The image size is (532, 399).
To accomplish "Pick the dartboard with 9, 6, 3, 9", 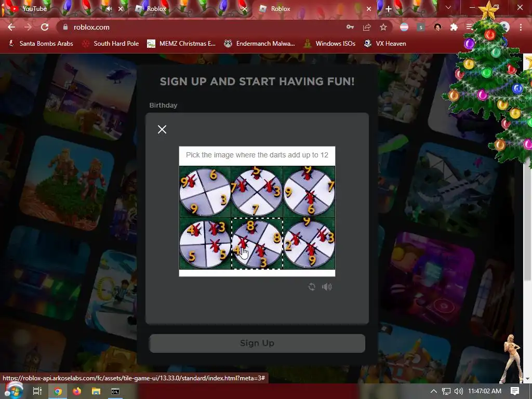I will tap(205, 192).
